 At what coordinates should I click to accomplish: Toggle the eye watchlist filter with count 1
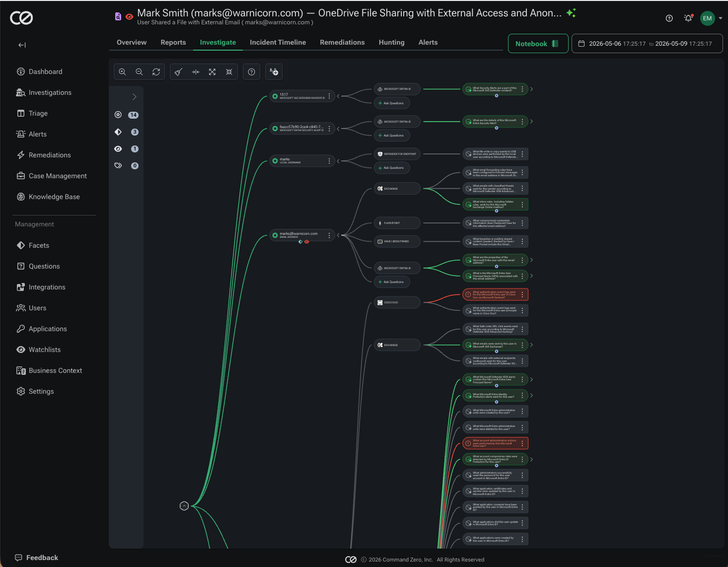118,149
